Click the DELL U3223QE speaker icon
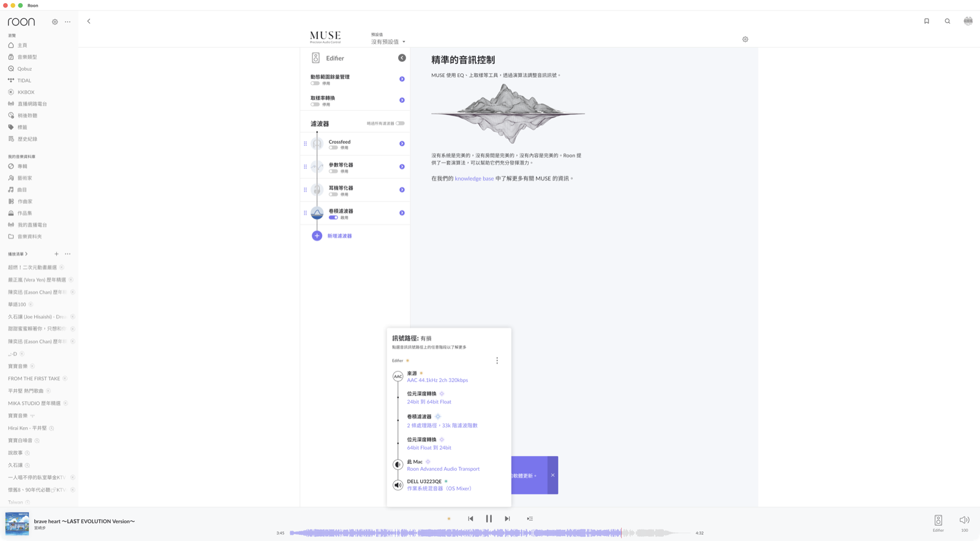The width and height of the screenshot is (980, 541). pos(398,485)
